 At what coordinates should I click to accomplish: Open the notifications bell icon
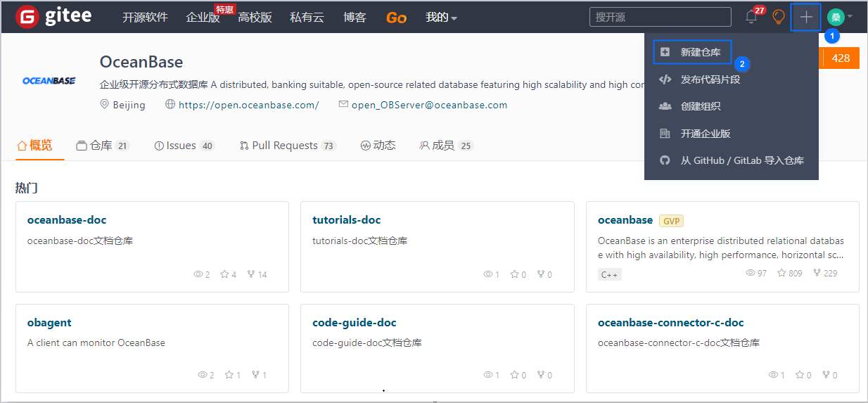tap(751, 18)
